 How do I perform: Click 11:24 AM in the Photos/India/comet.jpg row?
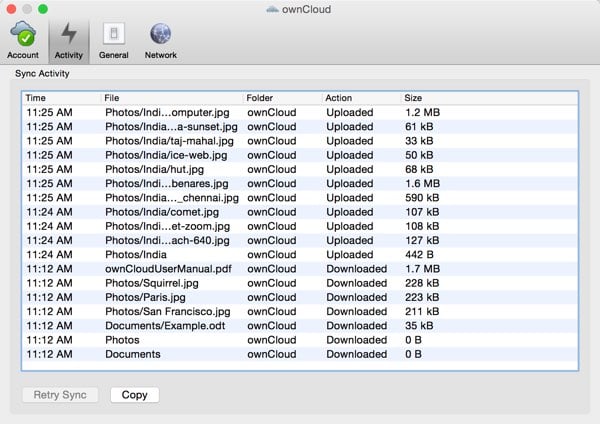49,212
